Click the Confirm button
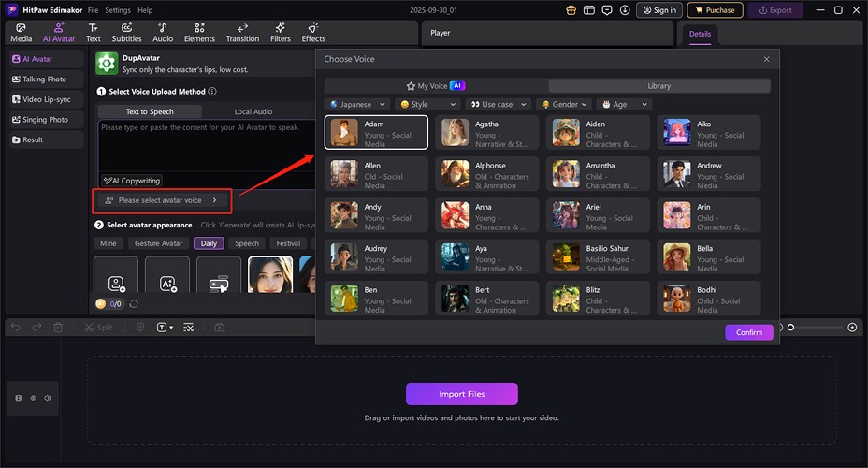The width and height of the screenshot is (868, 468). tap(748, 332)
